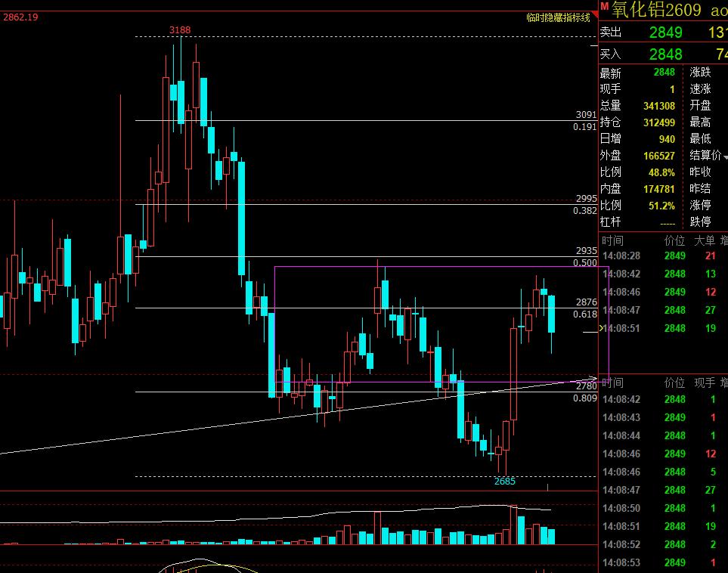Click the 买入 label

click(611, 54)
